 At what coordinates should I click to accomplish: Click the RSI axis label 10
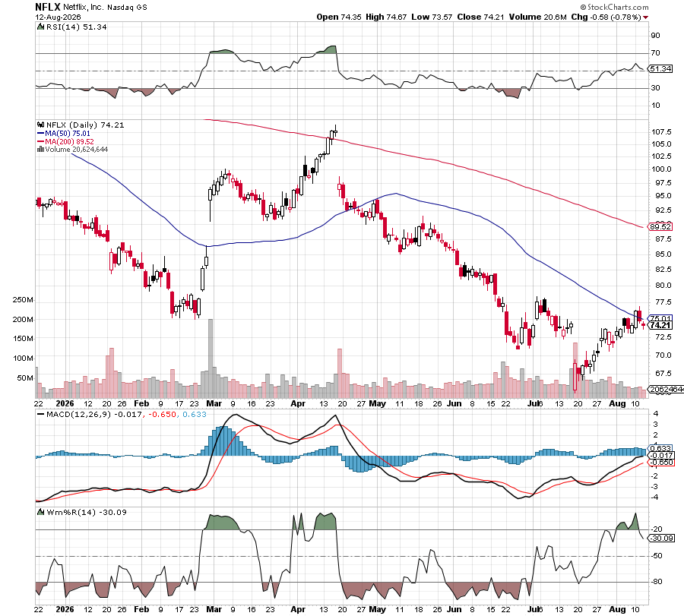[x=656, y=105]
